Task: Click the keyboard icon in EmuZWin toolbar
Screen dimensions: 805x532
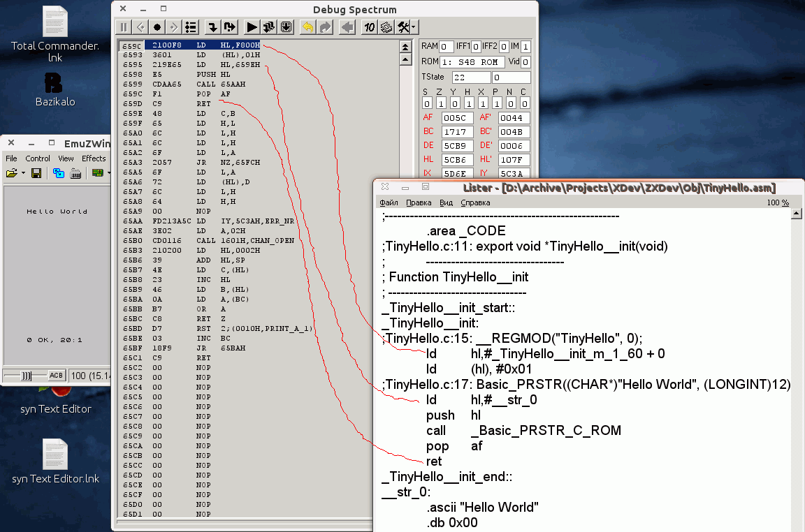Action: 75,173
